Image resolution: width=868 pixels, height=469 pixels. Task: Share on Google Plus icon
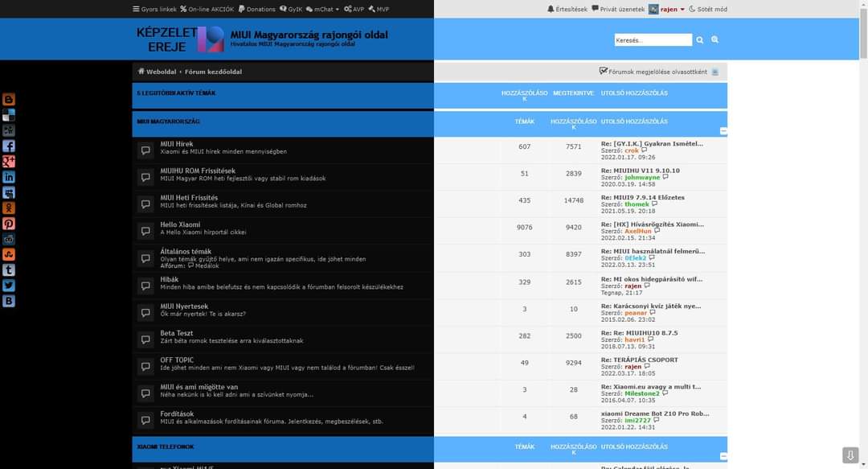(x=8, y=162)
